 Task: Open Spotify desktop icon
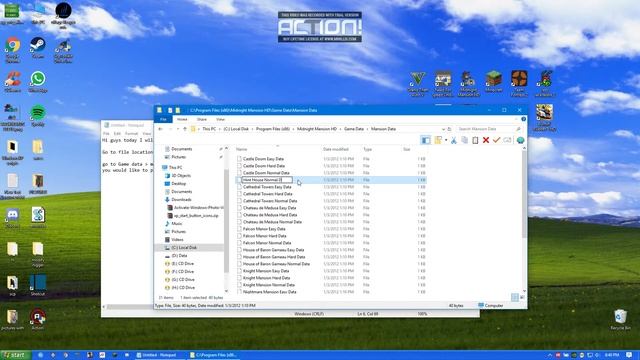(x=38, y=116)
